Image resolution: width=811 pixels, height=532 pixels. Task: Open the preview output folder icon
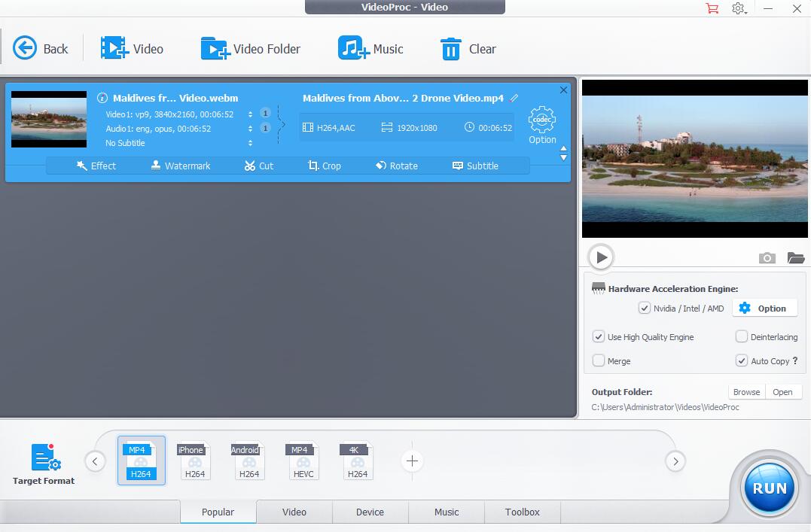click(796, 257)
